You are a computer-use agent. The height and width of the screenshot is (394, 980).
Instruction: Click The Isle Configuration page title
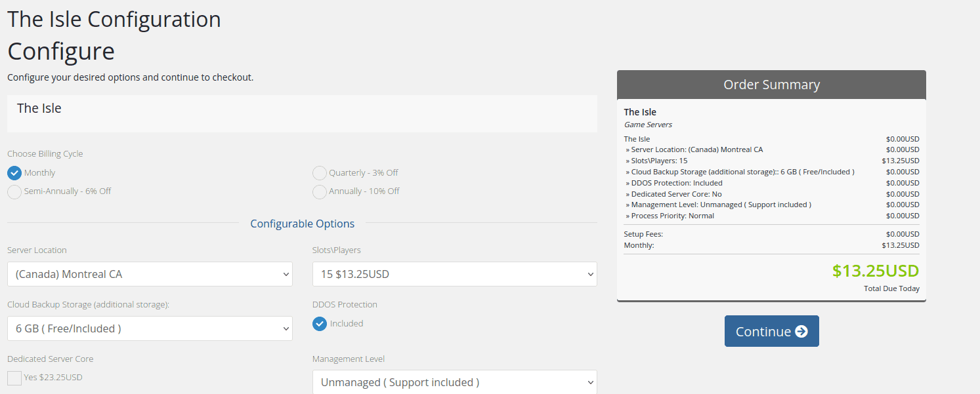click(114, 20)
